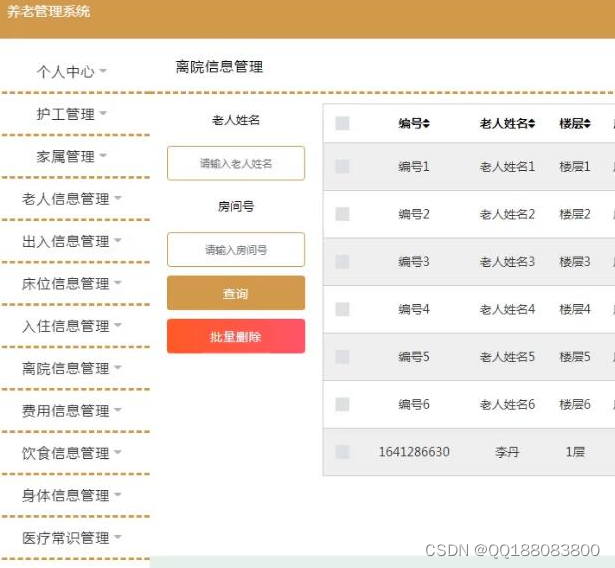615x568 pixels.
Task: Check the box for row 编号2
Action: coord(342,214)
